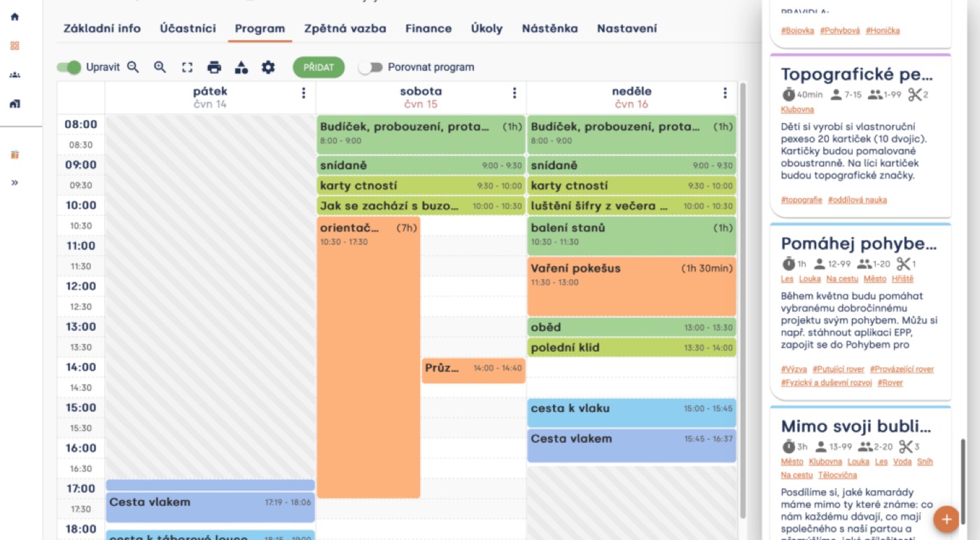Image resolution: width=980 pixels, height=540 pixels.
Task: Click the zoom in magnifier icon
Action: click(160, 67)
